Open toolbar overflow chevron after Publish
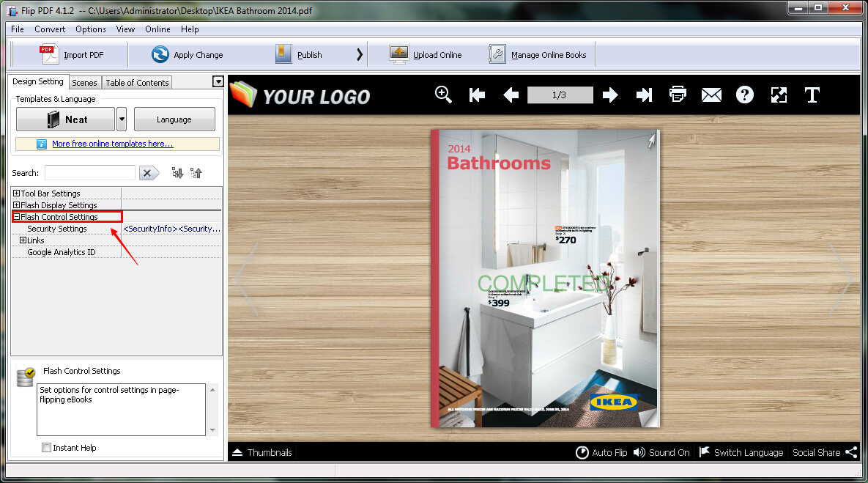 point(359,54)
